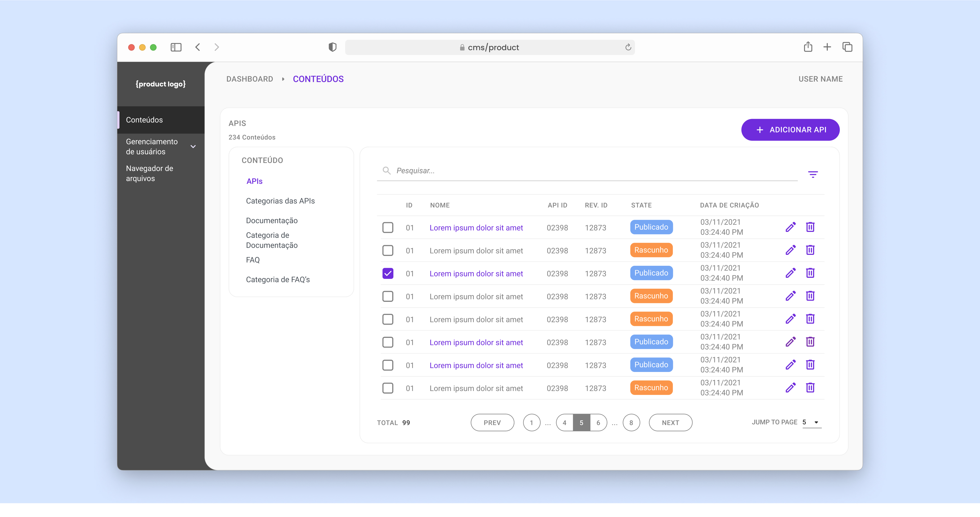Edit the checked third row with pencil icon
Image resolution: width=980 pixels, height=517 pixels.
[x=790, y=273]
